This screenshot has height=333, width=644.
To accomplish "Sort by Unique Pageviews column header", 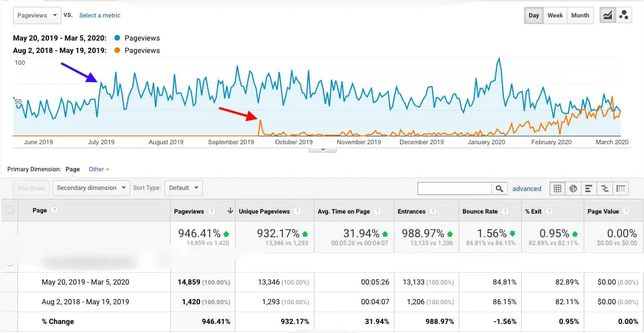I will click(264, 211).
